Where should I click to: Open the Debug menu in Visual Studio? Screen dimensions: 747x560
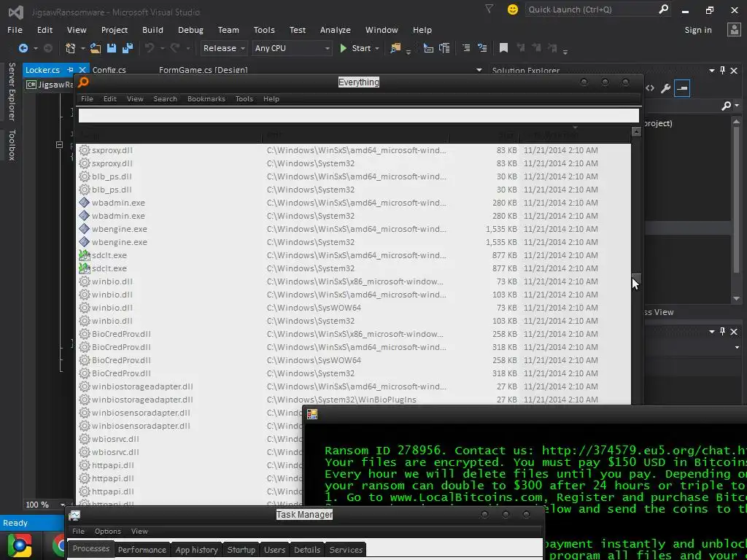click(x=190, y=29)
